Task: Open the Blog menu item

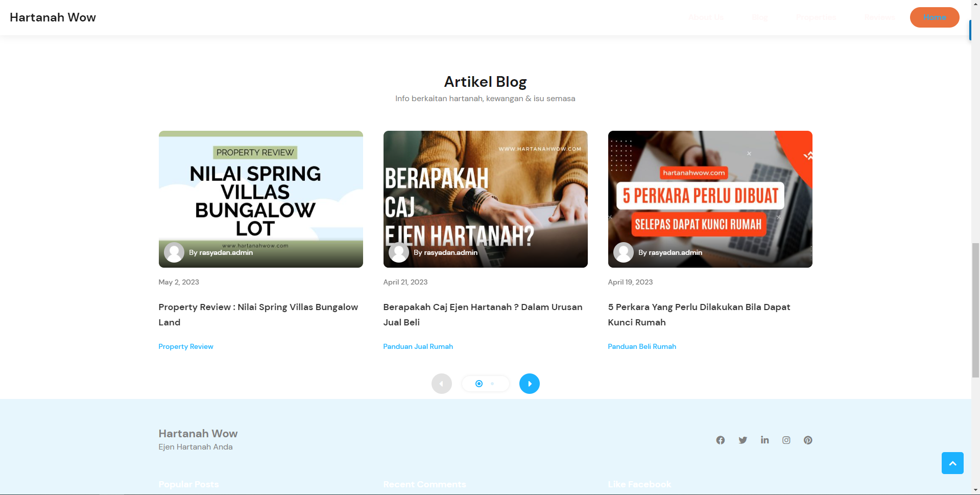Action: coord(760,17)
